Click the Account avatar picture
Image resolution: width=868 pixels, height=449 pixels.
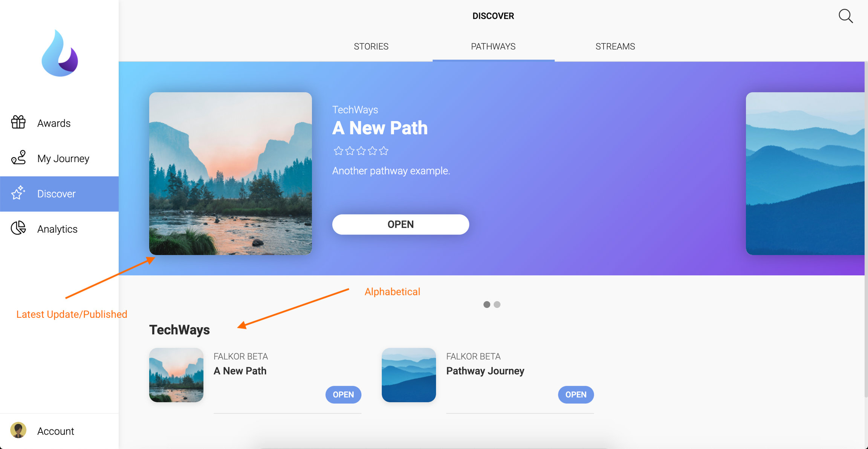point(18,430)
